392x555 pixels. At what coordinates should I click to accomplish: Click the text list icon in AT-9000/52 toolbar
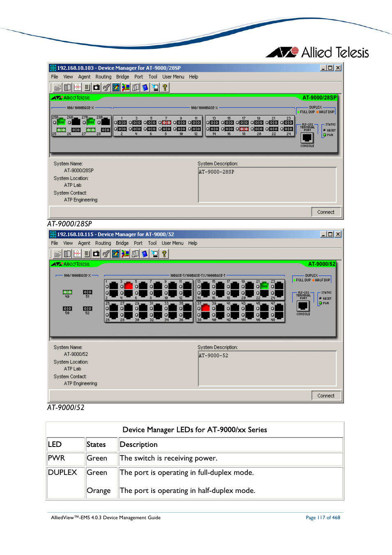point(87,254)
